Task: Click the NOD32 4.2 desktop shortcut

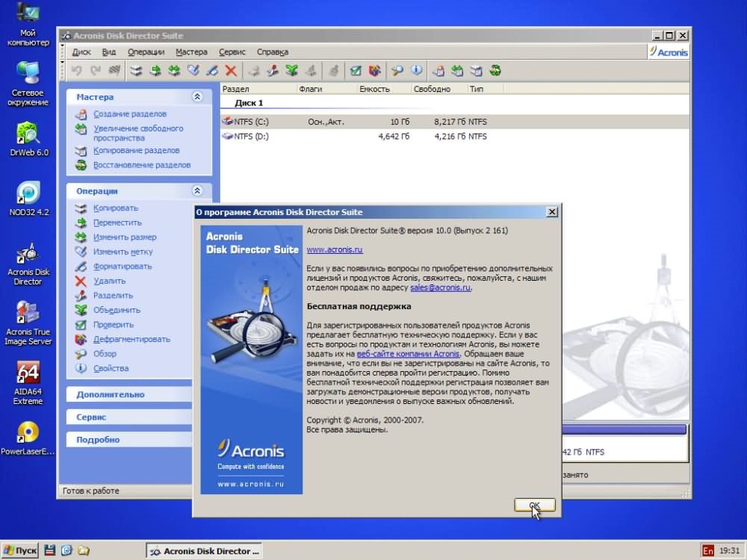Action: (28, 193)
